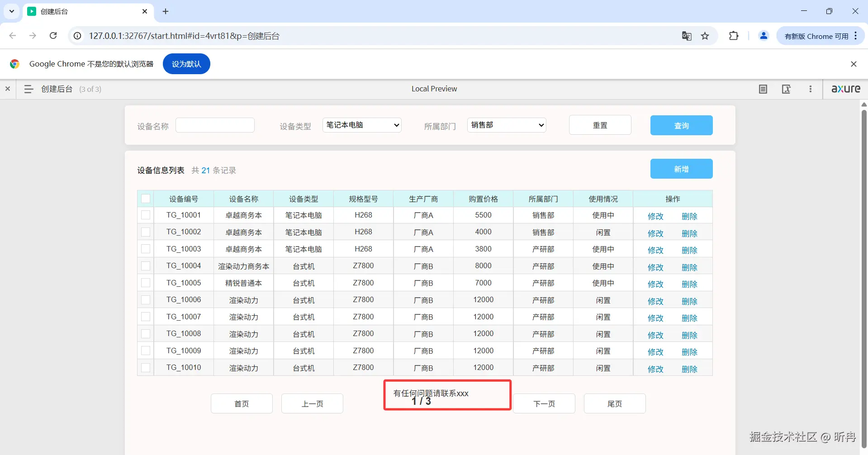
Task: Open Axure preview more options menu
Action: [x=811, y=89]
